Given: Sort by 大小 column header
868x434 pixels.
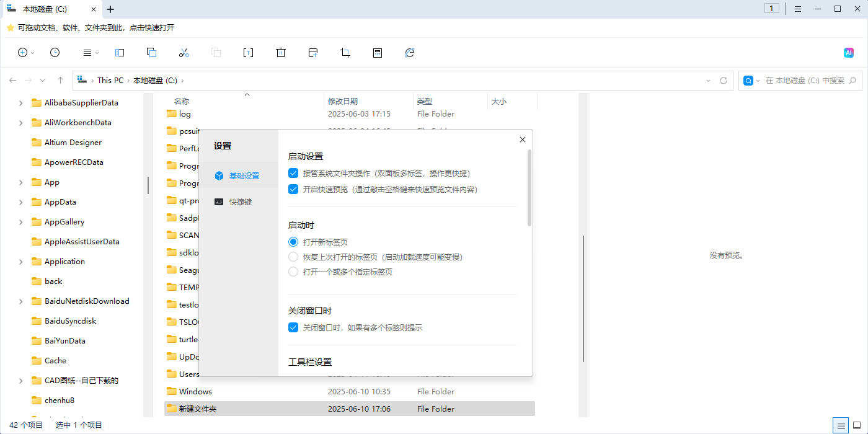Looking at the screenshot, I should (x=499, y=102).
